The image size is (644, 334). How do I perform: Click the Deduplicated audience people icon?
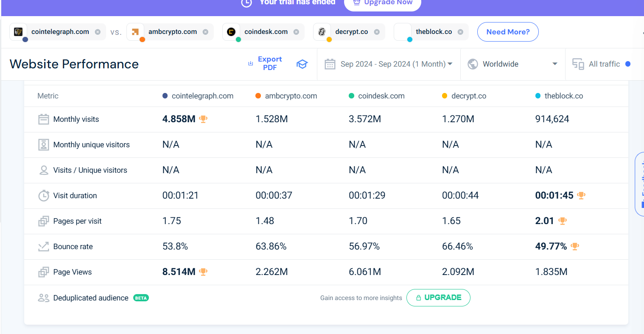coord(44,298)
